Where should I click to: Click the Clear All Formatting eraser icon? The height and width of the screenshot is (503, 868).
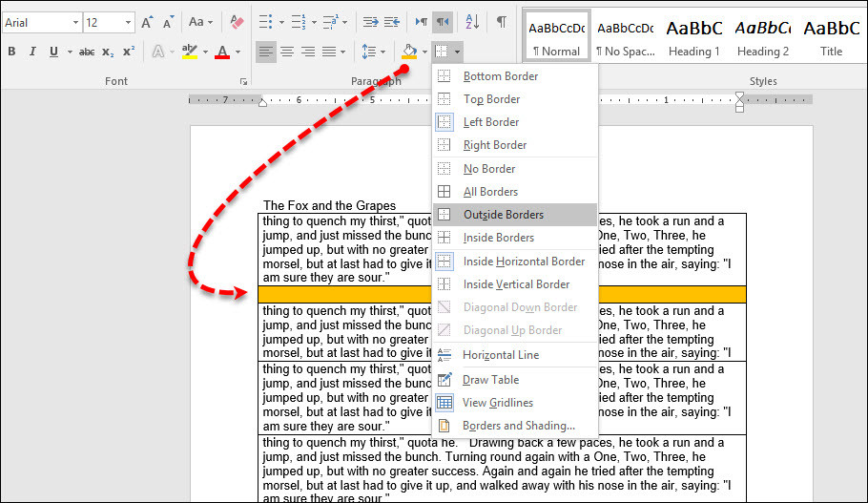click(x=239, y=21)
